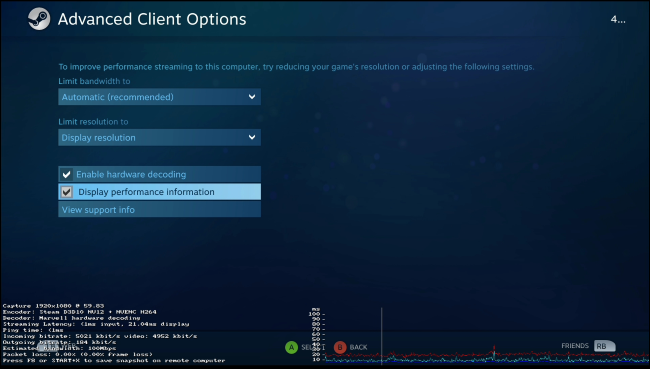Click the Marvell hardware decoding line
Image resolution: width=650 pixels, height=369 pixels.
[x=71, y=318]
